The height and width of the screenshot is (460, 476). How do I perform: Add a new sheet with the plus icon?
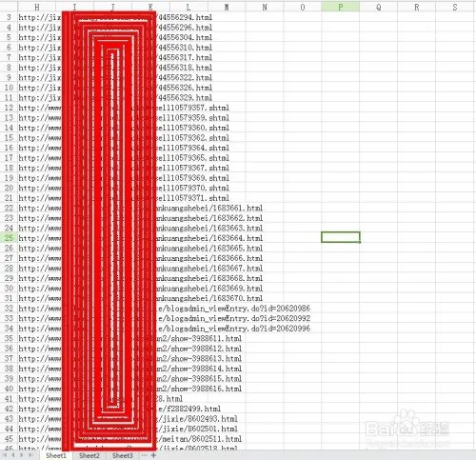[153, 455]
